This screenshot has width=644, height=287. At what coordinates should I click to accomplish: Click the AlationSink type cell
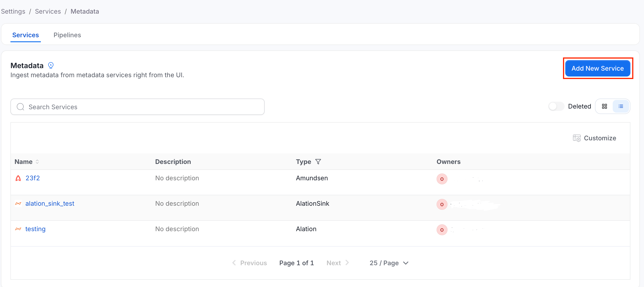pyautogui.click(x=312, y=203)
